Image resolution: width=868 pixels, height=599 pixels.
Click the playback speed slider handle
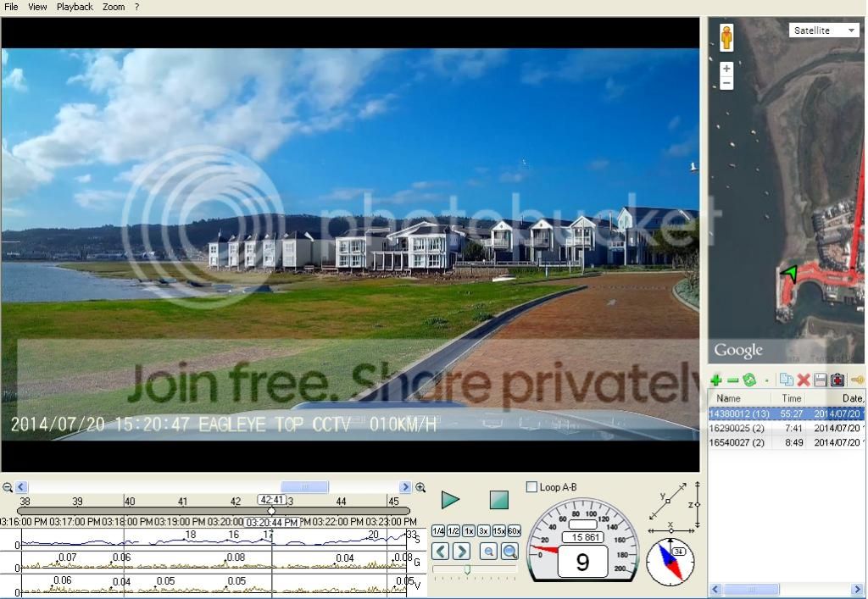point(467,569)
